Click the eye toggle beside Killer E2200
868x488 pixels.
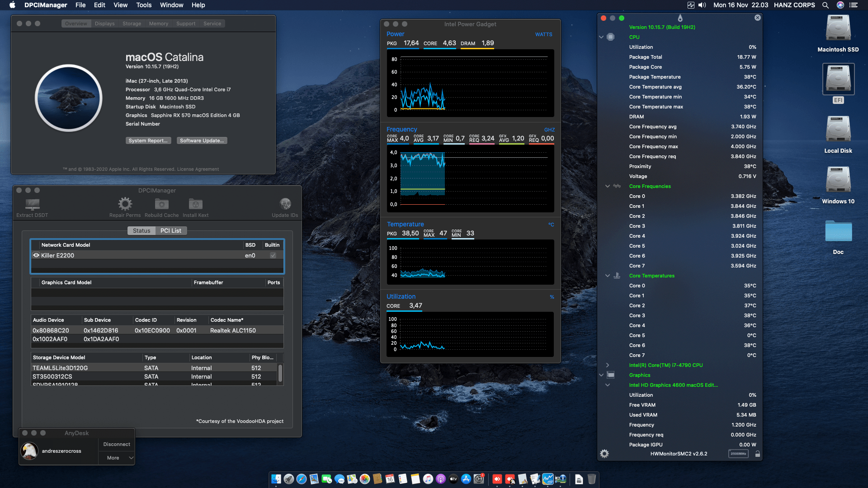pos(36,255)
